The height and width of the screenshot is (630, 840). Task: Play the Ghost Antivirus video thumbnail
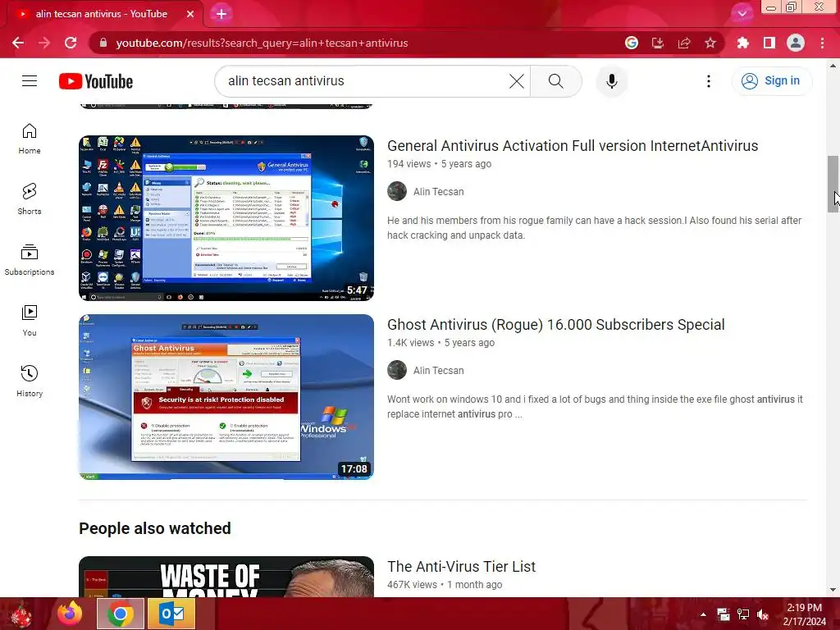point(226,397)
